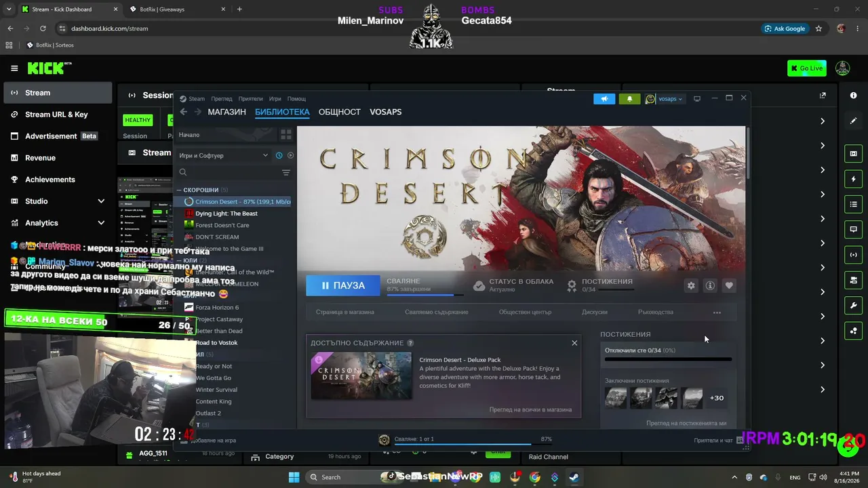Open the list icon in Kick right sidebar
This screenshot has width=868, height=488.
[853, 204]
